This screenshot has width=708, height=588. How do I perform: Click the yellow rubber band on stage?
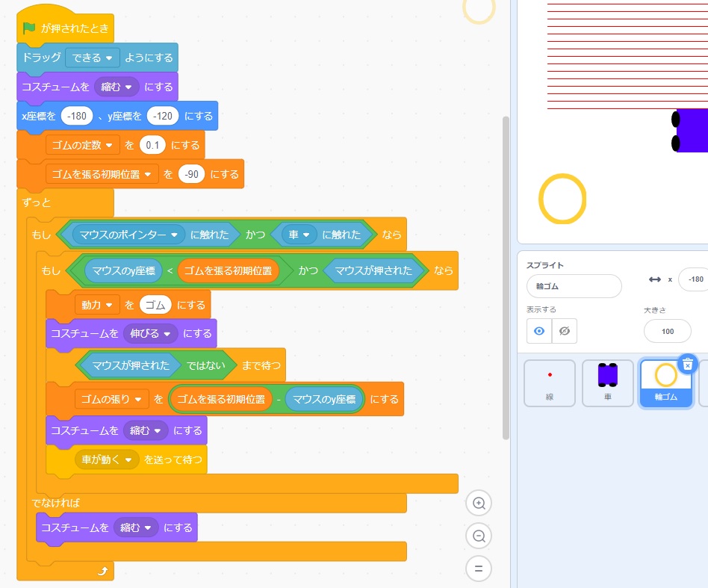tap(562, 199)
